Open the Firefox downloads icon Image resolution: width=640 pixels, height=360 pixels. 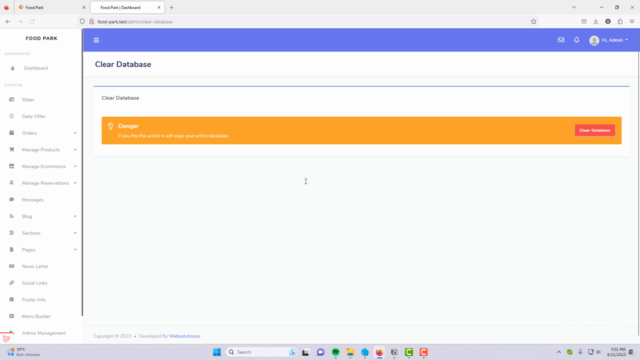point(596,22)
